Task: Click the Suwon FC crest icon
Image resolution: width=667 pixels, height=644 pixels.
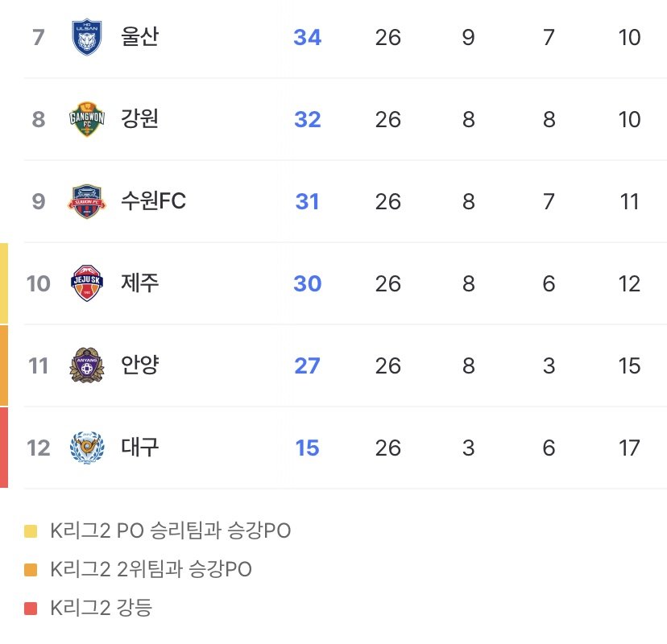Action: point(87,201)
